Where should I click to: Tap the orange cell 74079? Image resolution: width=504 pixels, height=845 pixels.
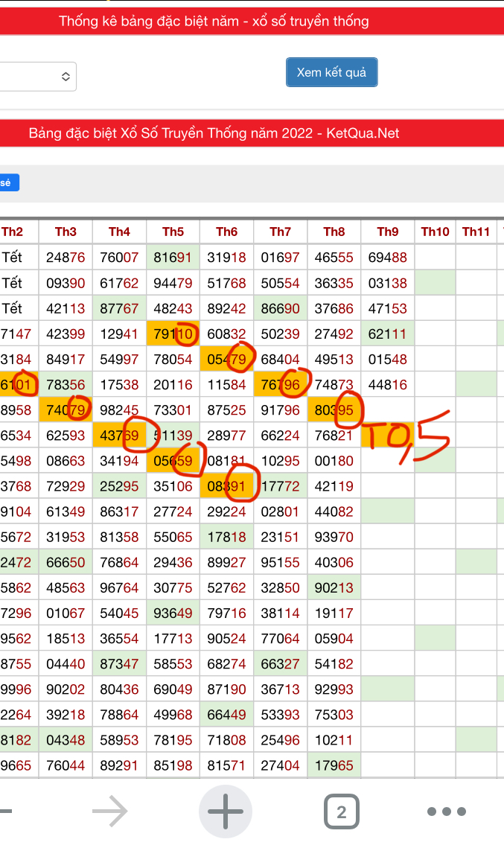[x=66, y=409]
